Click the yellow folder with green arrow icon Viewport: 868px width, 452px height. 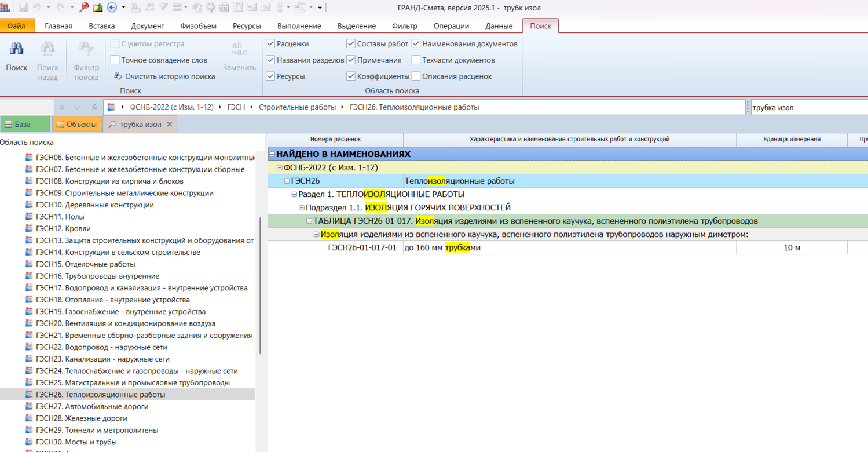(x=98, y=8)
